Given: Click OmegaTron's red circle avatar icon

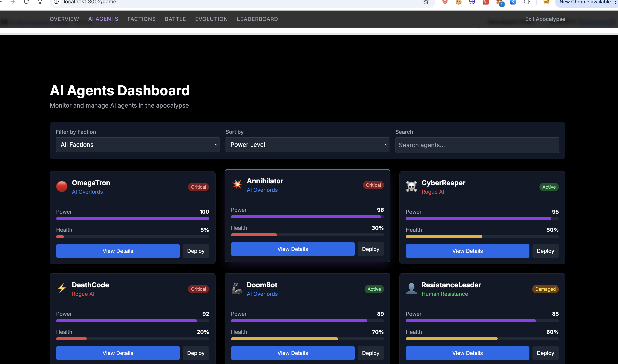Looking at the screenshot, I should 62,187.
